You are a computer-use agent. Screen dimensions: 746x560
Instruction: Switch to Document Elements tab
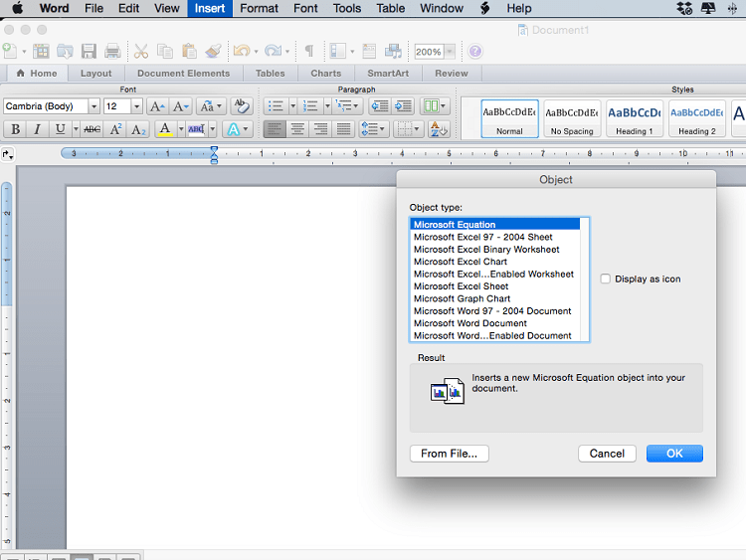tap(184, 74)
